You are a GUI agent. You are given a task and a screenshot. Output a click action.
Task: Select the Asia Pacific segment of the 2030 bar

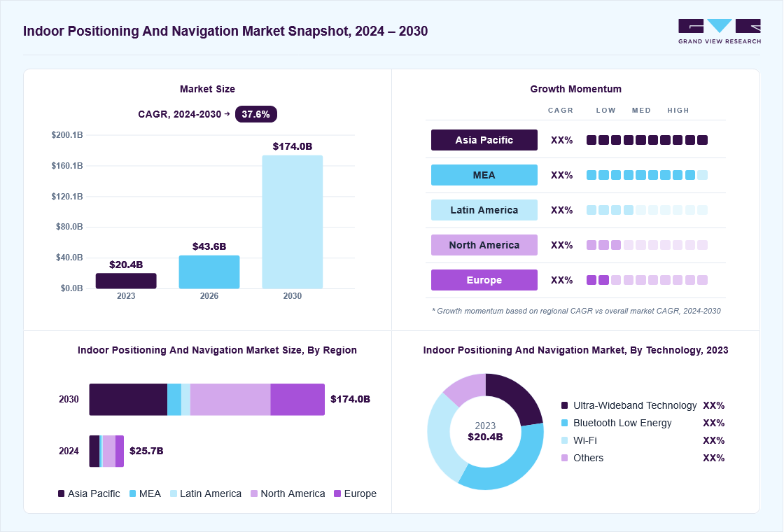128,400
